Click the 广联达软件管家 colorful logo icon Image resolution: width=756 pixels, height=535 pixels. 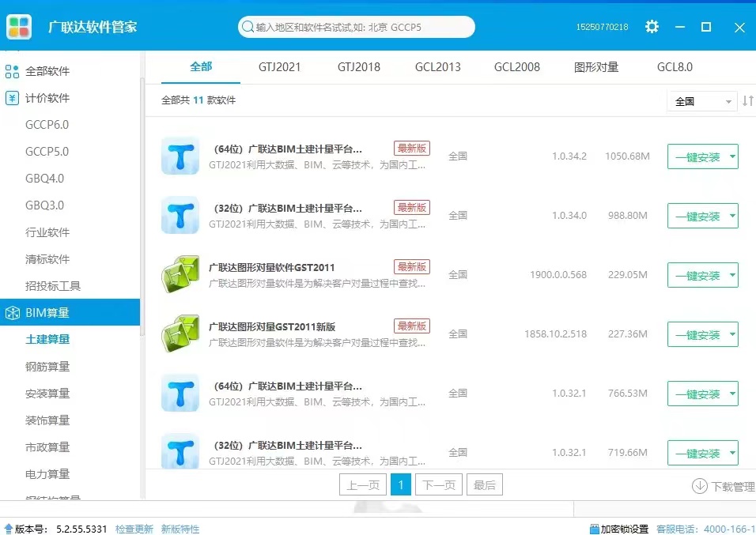pyautogui.click(x=19, y=27)
